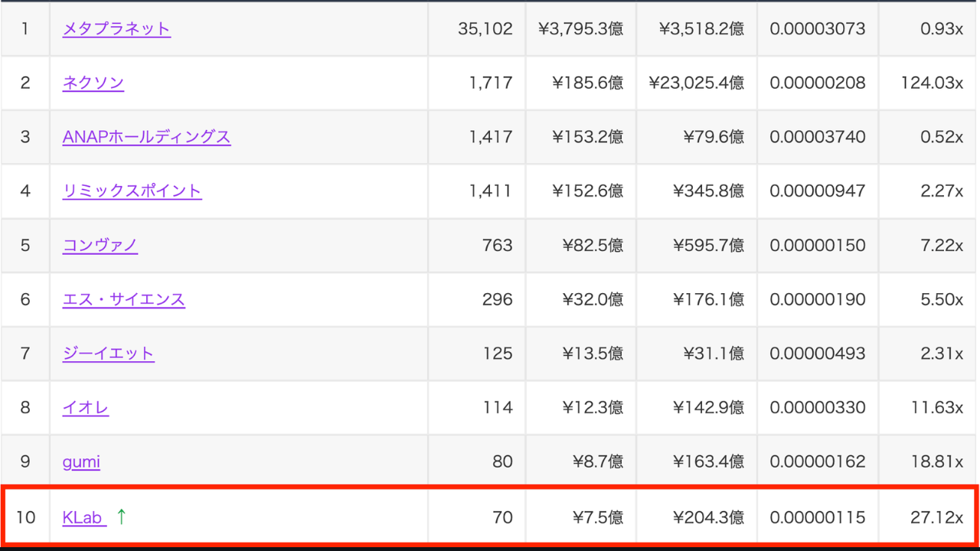Select the 0.00000150 value in コンヴァノ row

click(817, 246)
